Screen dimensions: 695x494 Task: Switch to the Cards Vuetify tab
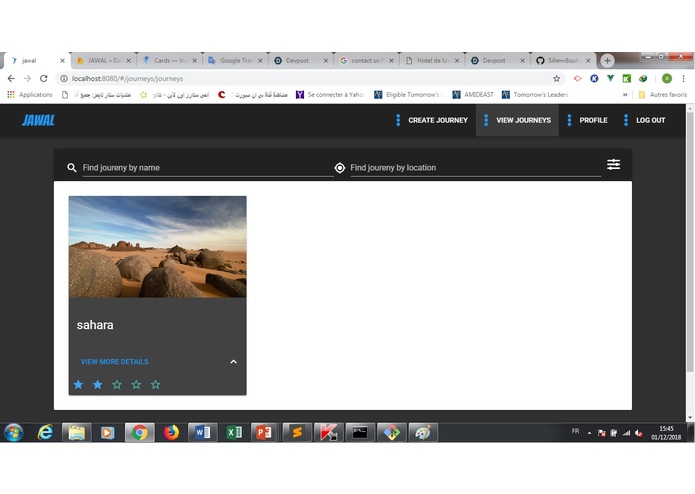click(170, 61)
